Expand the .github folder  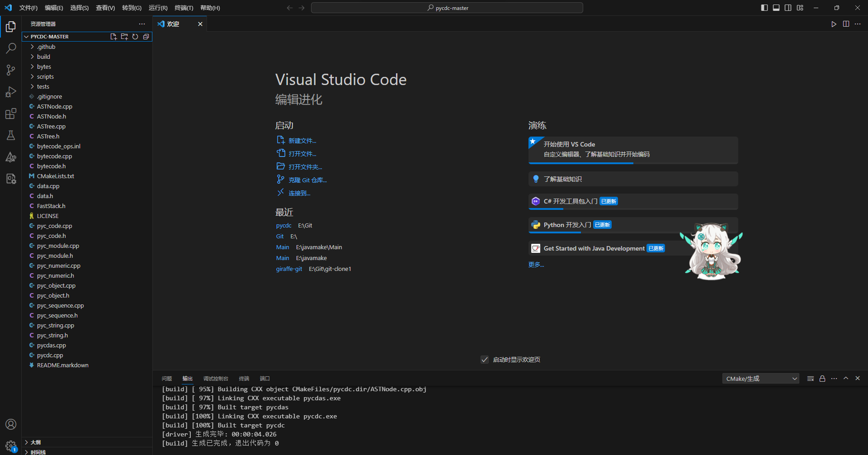[46, 47]
